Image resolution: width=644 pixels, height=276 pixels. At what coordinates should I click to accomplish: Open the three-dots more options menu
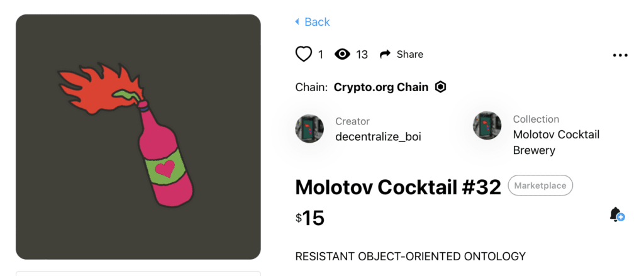pos(620,55)
